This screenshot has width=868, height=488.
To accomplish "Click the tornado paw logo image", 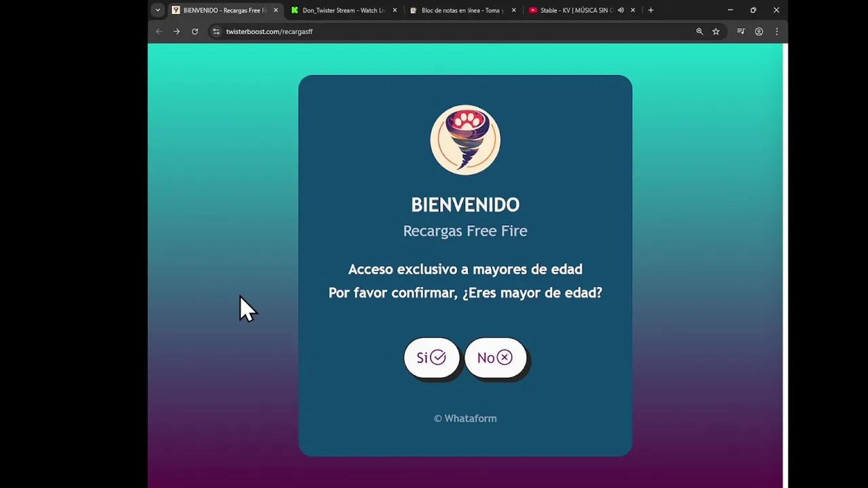I will (465, 140).
